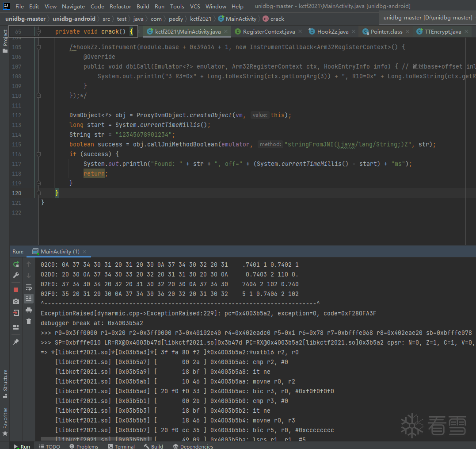The image size is (476, 449).
Task: Toggle soft-wrap in console output
Action: point(29,287)
